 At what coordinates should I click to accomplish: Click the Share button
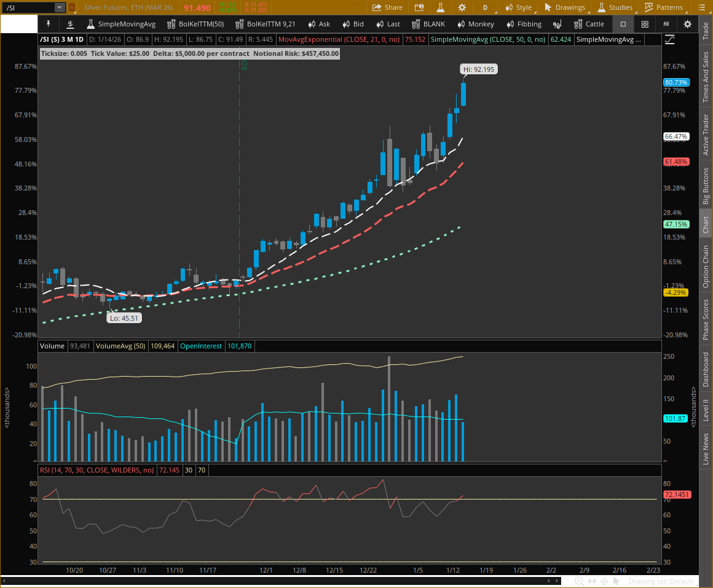[388, 7]
